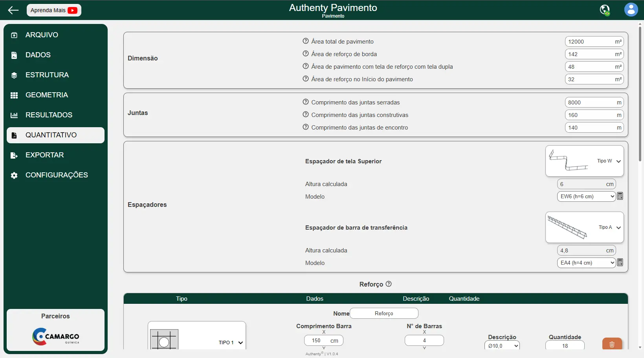Edit the Nome field containing Reforço
The image size is (644, 358).
(384, 313)
